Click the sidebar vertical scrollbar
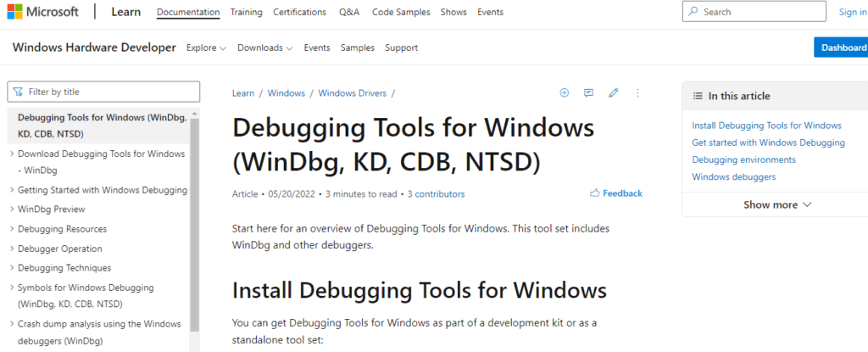This screenshot has width=868, height=352. pos(194,225)
